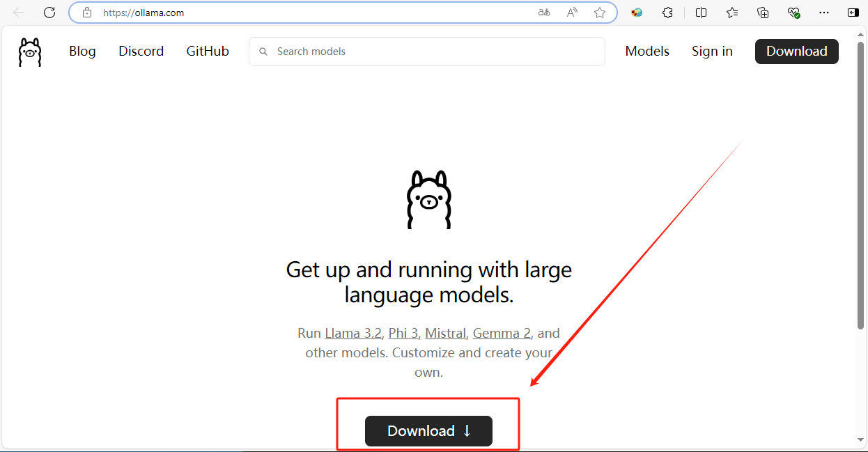This screenshot has width=868, height=452.
Task: Open the Favorites list icon
Action: 731,13
